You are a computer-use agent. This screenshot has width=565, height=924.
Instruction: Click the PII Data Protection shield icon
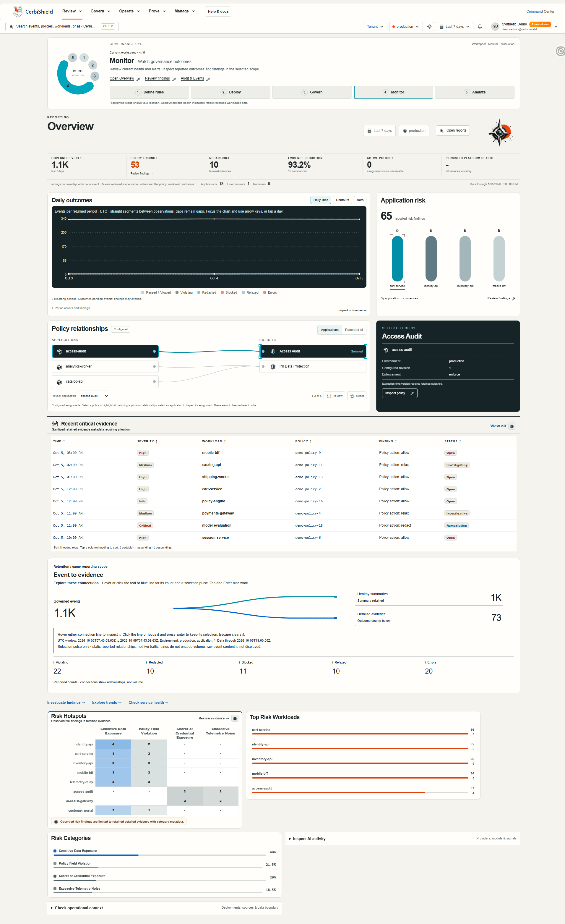273,366
